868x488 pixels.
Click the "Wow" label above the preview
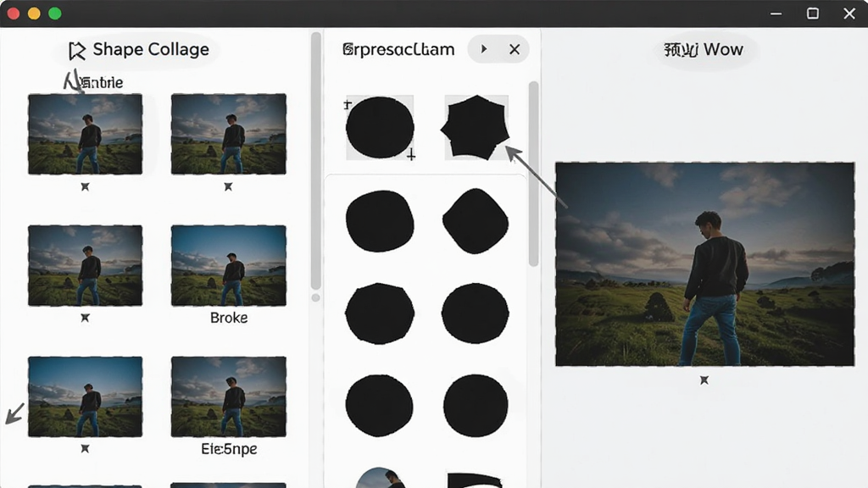click(x=724, y=50)
